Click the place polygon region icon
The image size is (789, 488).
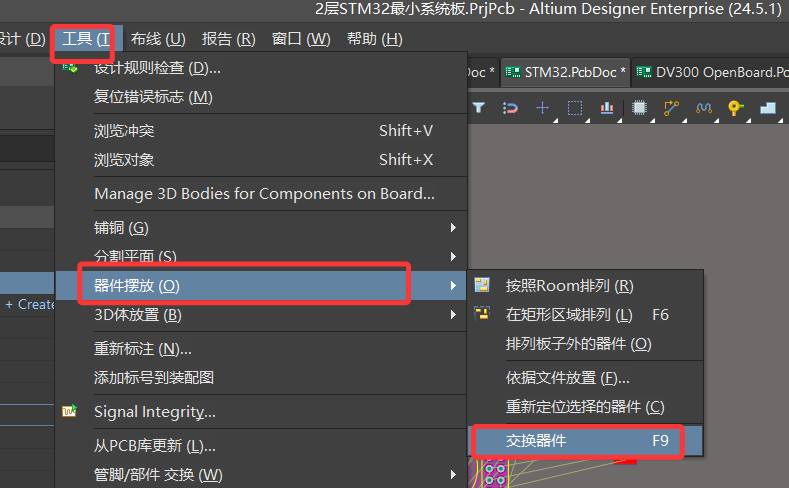click(768, 108)
